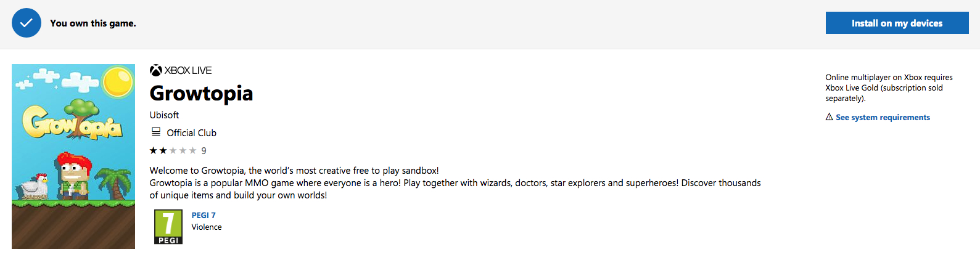
Task: Open the Ubisoft publisher link
Action: [x=164, y=115]
